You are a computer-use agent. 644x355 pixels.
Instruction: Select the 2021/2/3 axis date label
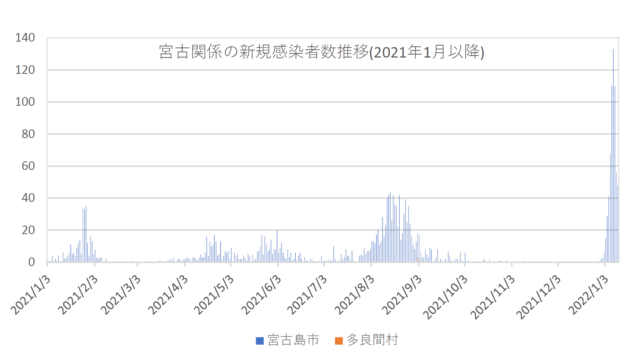tap(78, 295)
